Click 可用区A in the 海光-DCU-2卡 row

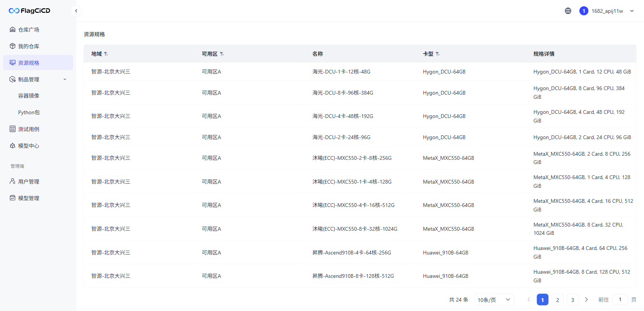(x=211, y=137)
